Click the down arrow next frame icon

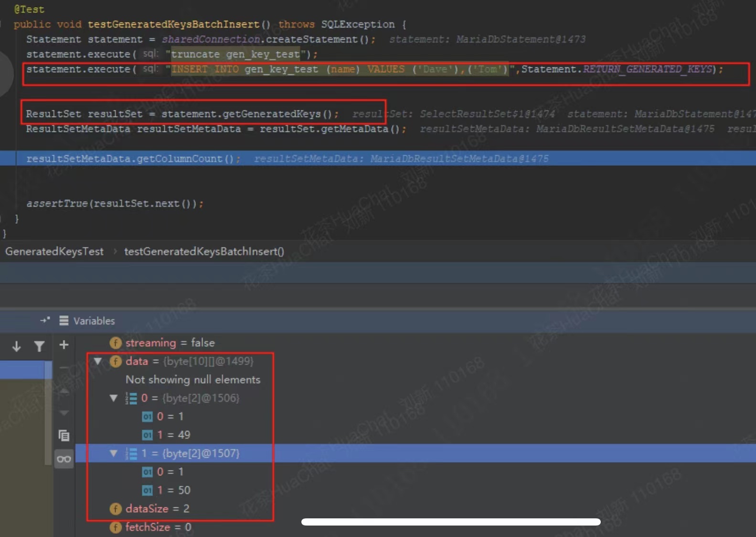pos(16,346)
